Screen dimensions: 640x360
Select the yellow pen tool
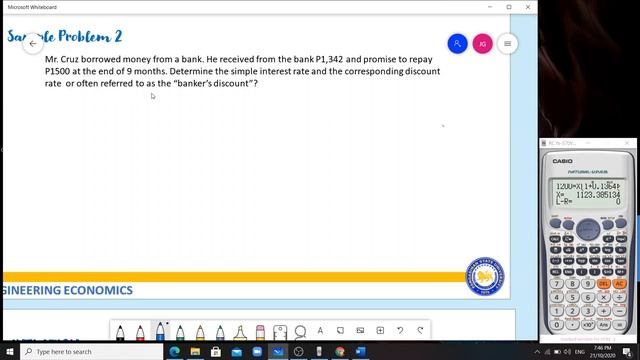(x=200, y=332)
